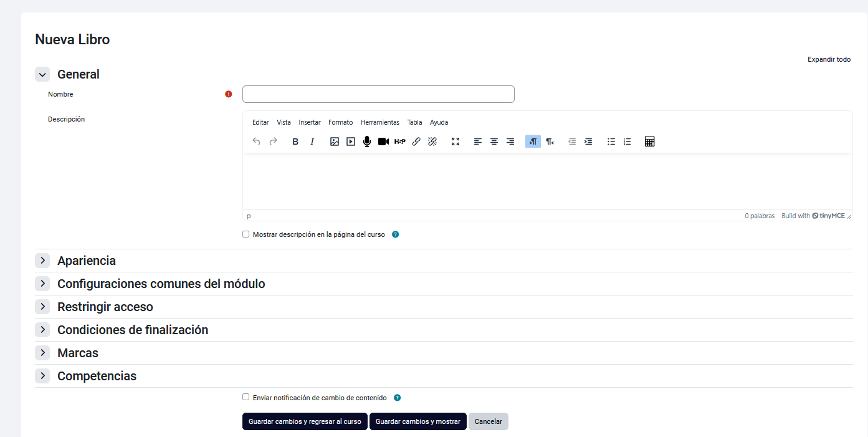The width and height of the screenshot is (868, 437).
Task: Click the Bold formatting icon
Action: [295, 142]
